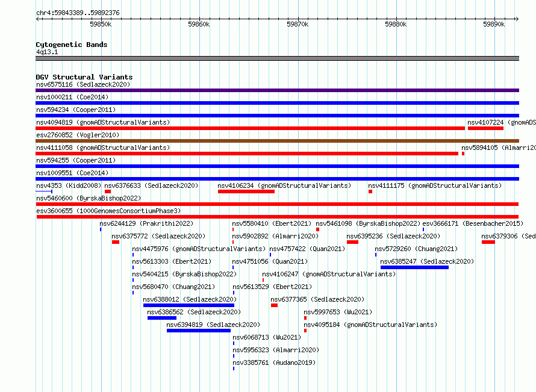The image size is (536, 392).
Task: Click the nsv5894105 (Almarri) label
Action: (499, 148)
